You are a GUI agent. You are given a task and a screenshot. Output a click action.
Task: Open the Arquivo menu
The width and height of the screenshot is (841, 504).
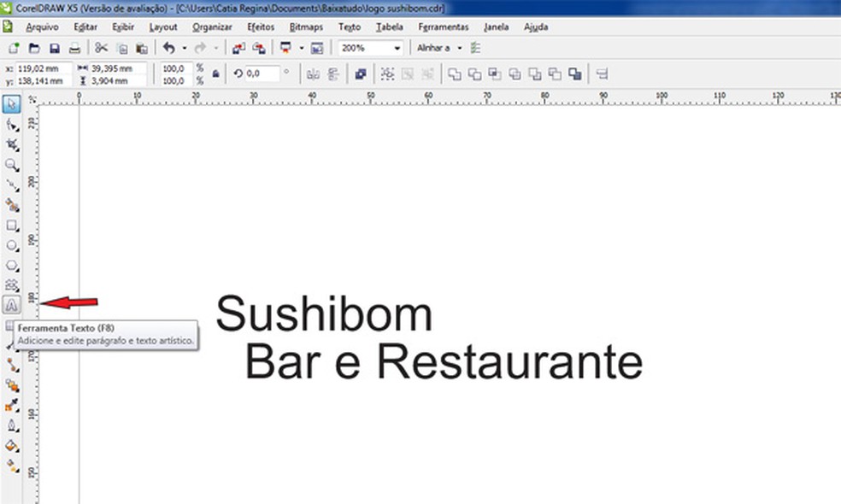[43, 26]
